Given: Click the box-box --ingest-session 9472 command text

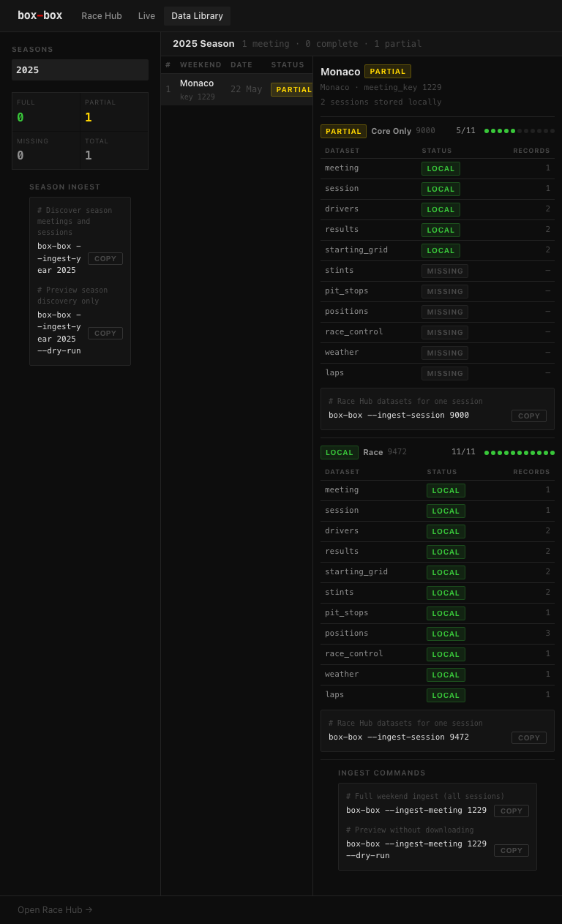Looking at the screenshot, I should (x=399, y=737).
